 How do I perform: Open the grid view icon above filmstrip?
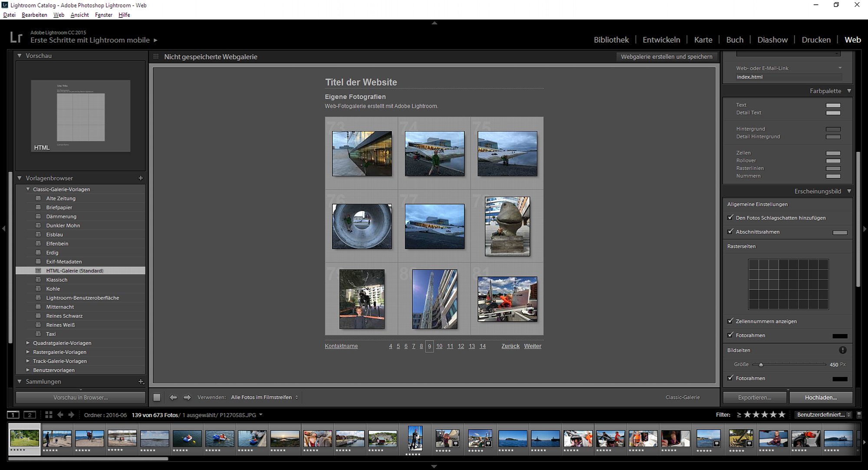click(x=49, y=415)
